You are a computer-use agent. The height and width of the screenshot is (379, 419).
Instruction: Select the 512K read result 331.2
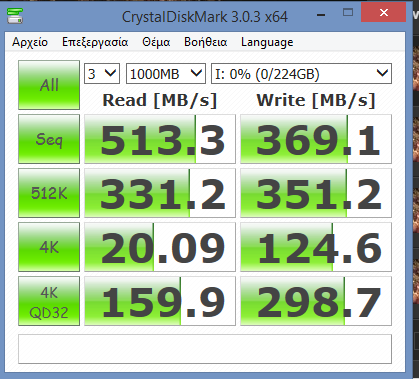click(160, 193)
